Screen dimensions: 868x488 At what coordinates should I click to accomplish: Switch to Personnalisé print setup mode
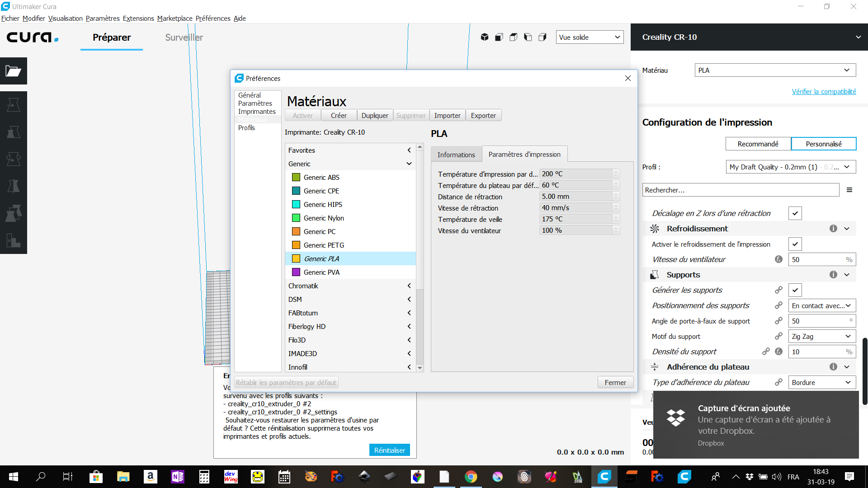[824, 144]
